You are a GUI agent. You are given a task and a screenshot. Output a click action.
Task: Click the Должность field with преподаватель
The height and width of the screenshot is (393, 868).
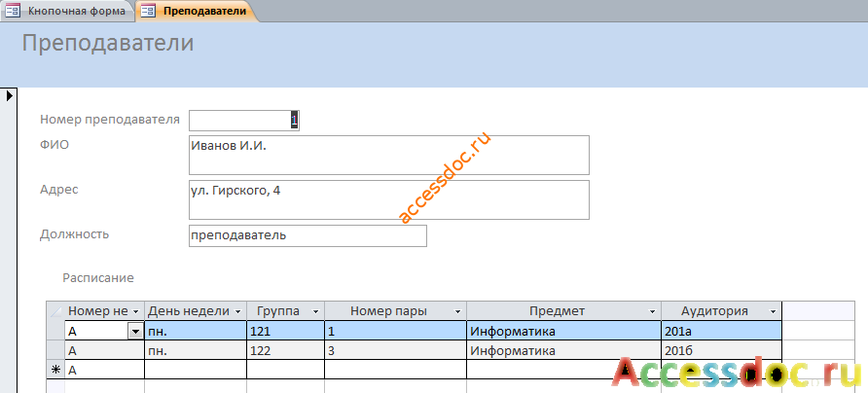pos(307,235)
